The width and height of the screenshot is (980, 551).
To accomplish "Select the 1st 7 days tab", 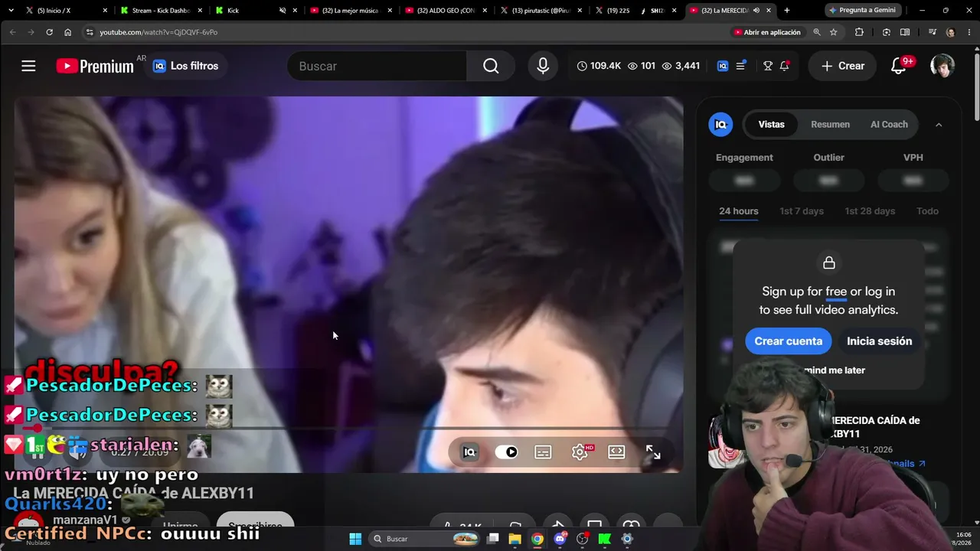I will tap(802, 211).
